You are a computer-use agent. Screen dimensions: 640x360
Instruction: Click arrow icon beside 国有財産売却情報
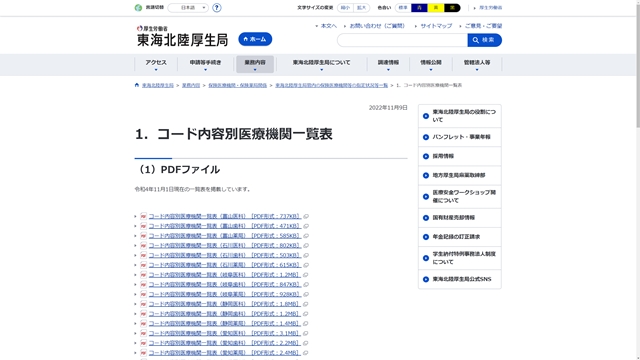point(426,218)
